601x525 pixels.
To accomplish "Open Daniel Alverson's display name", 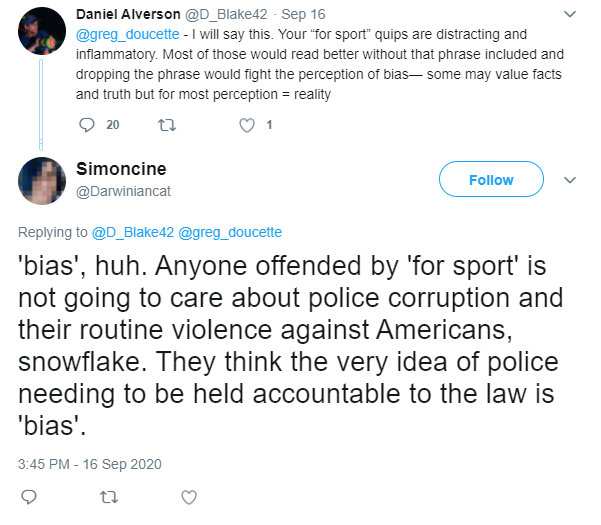I will pos(128,14).
